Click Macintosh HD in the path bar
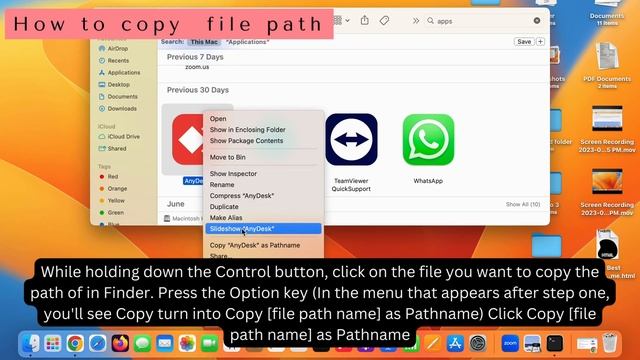This screenshot has width=640, height=360. point(182,219)
